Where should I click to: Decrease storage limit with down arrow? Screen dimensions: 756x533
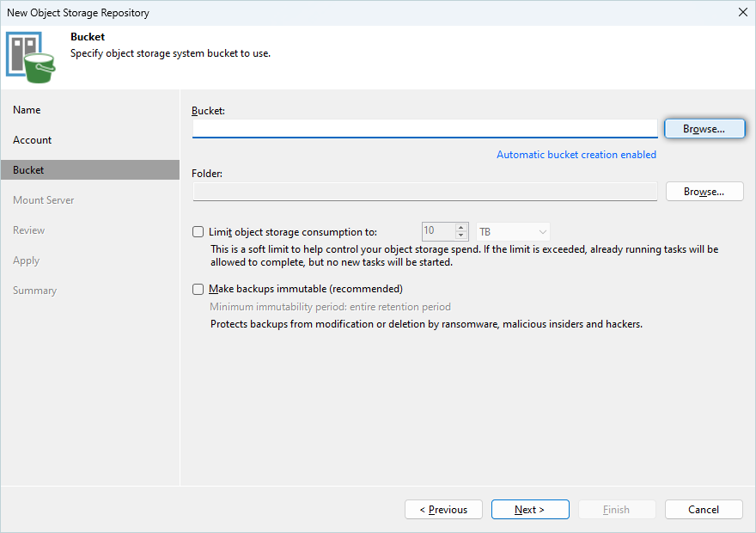point(461,236)
